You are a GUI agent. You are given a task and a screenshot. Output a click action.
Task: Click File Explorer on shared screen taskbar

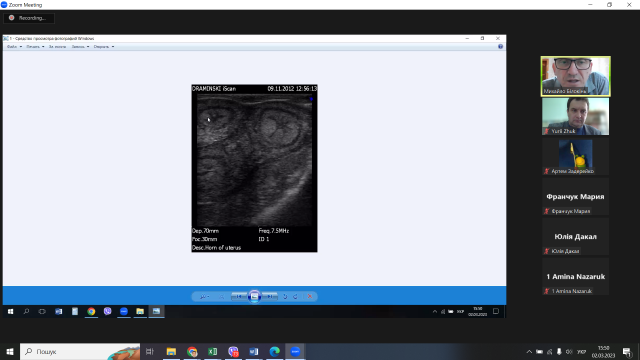point(140,311)
